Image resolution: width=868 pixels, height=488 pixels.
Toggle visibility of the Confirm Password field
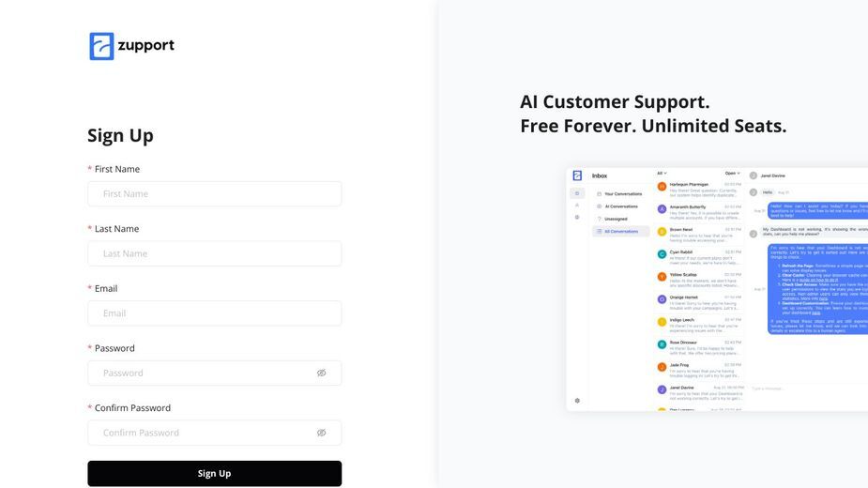[321, 433]
